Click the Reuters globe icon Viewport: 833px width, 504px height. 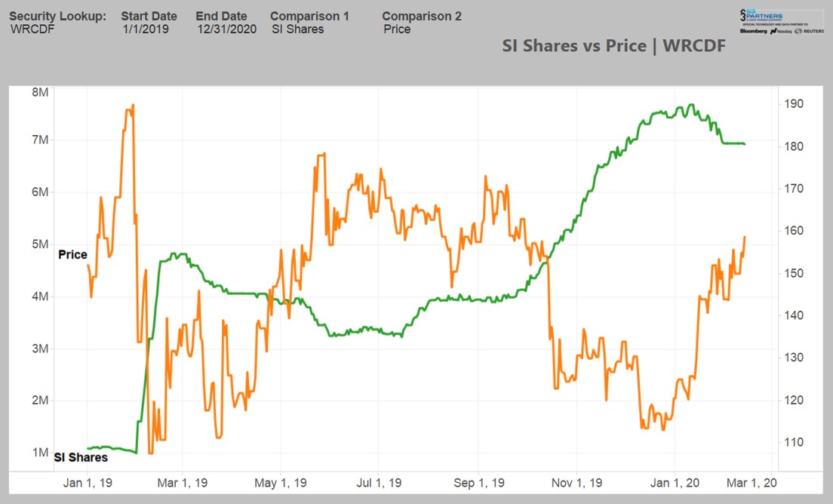(x=798, y=31)
